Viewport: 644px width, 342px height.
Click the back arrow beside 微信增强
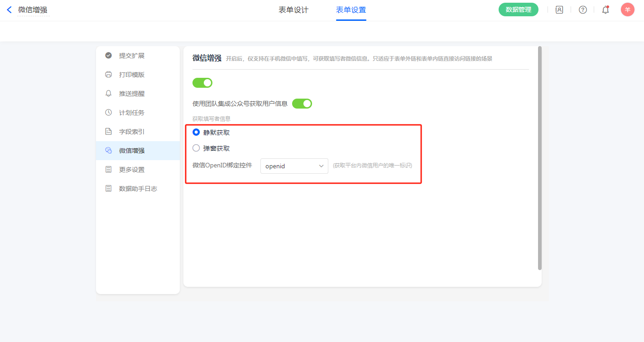coord(9,10)
